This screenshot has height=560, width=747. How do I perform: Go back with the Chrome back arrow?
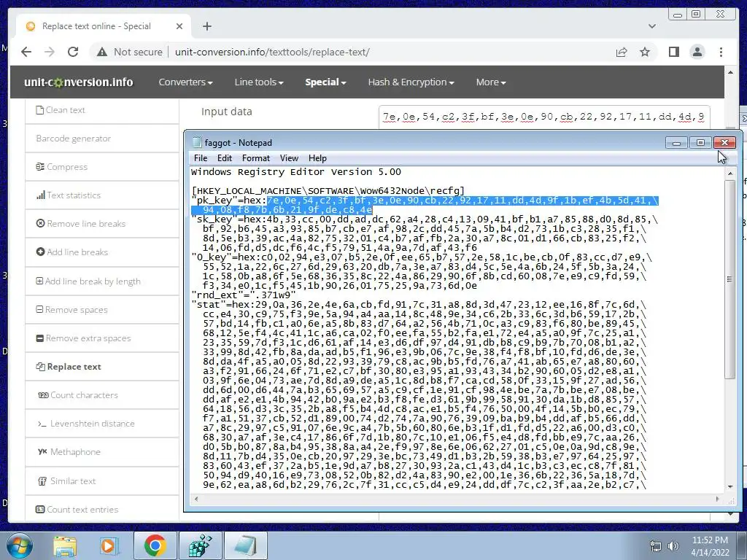[26, 52]
